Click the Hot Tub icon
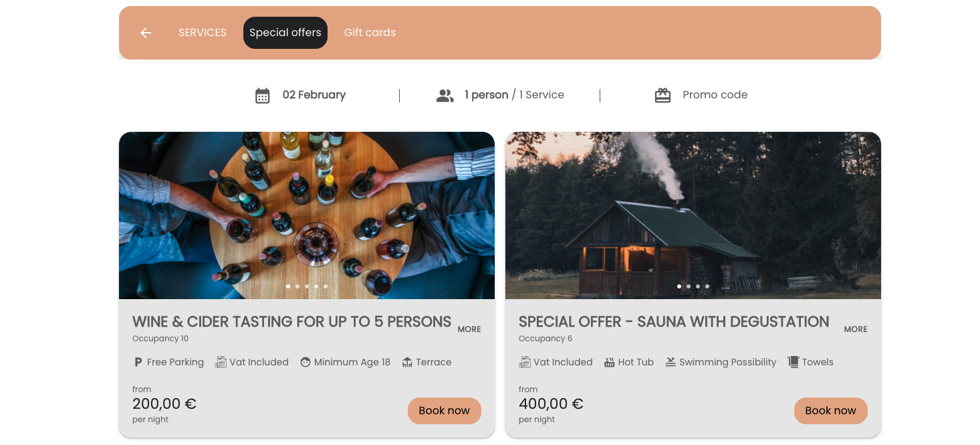Viewport: 980px width, 445px height. pyautogui.click(x=609, y=363)
